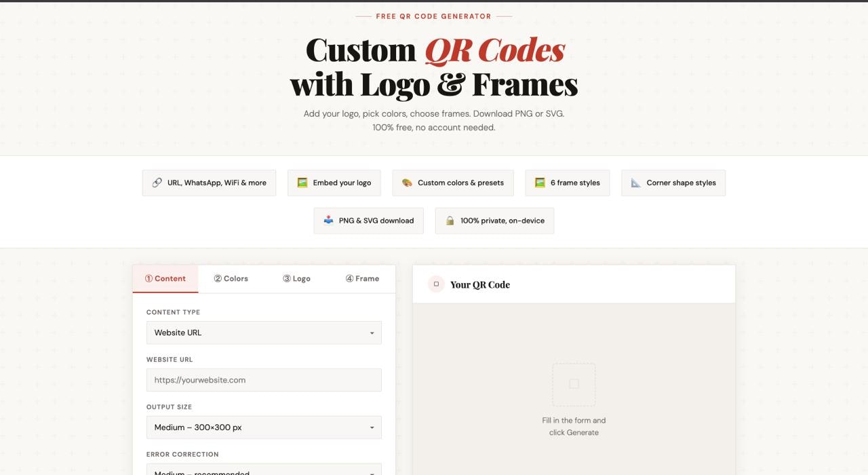Click the circled 4 icon on the Frame tab
Viewport: 868px width, 475px height.
point(349,278)
